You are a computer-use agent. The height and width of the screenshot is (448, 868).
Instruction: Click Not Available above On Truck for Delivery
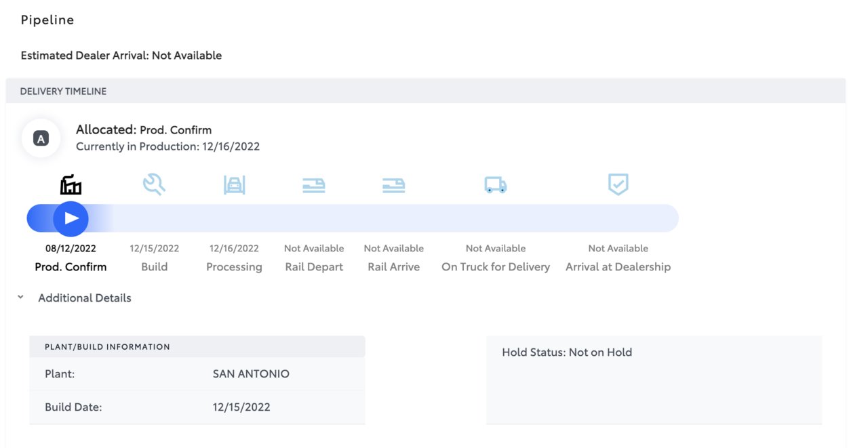tap(496, 249)
